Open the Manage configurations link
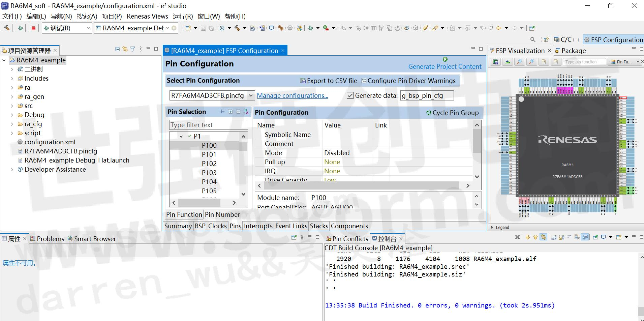The image size is (644, 321). [292, 96]
